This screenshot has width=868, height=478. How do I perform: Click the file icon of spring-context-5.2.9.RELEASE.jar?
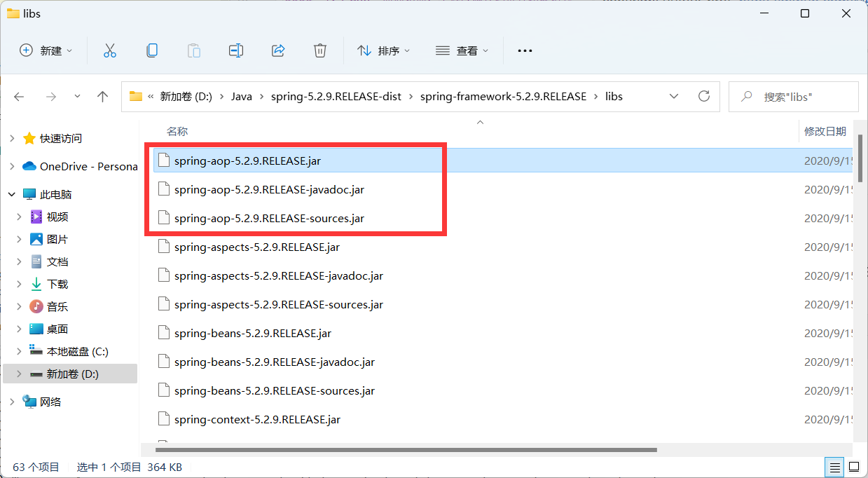coord(164,419)
